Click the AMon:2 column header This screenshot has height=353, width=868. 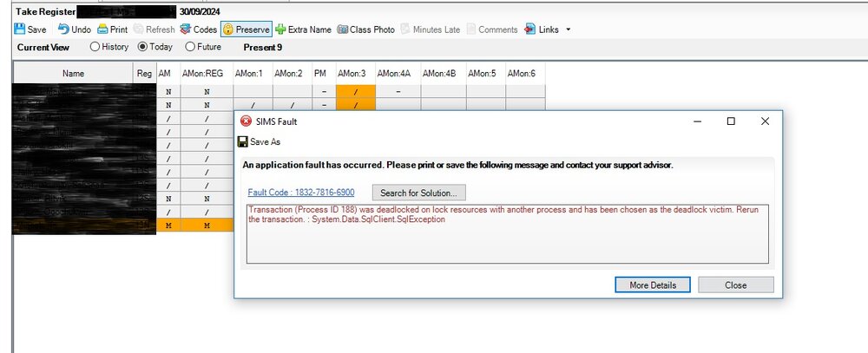click(293, 73)
